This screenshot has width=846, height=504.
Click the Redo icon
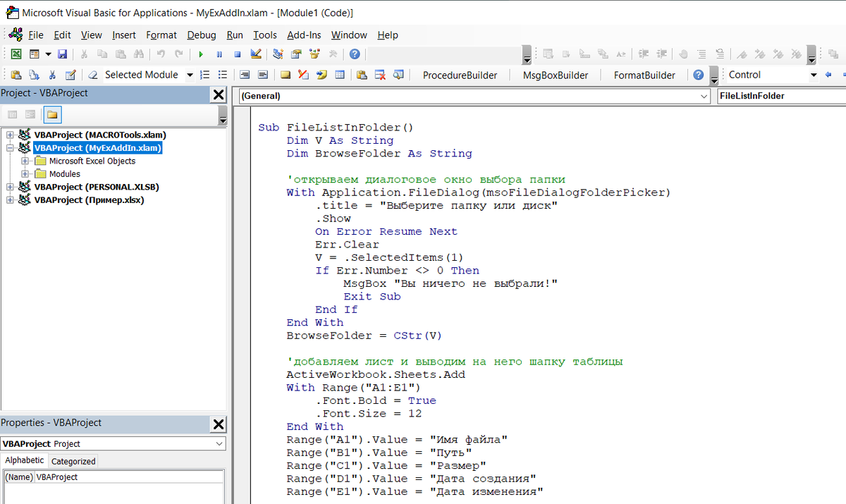pyautogui.click(x=179, y=54)
